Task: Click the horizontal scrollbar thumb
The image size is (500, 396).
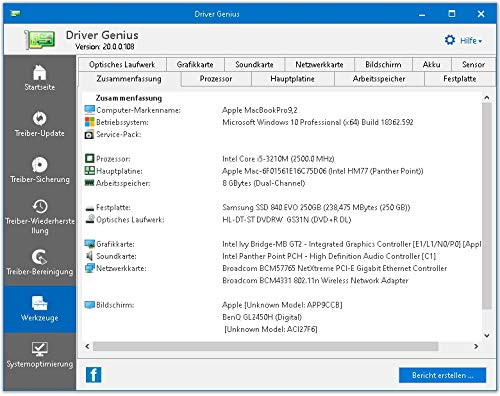Action: (x=265, y=346)
